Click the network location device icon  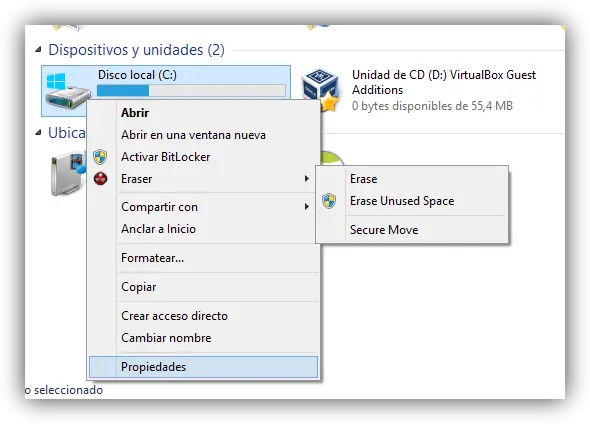pos(68,174)
